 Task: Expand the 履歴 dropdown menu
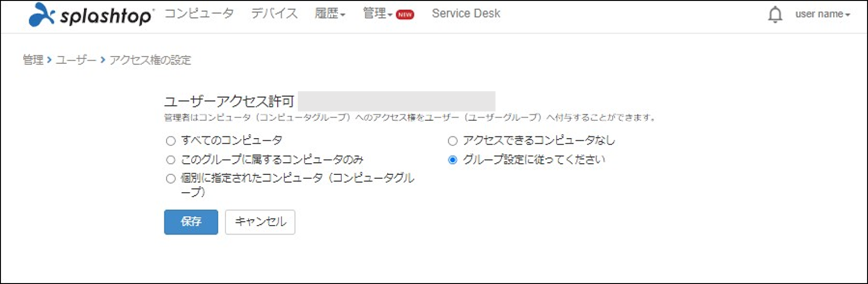330,13
